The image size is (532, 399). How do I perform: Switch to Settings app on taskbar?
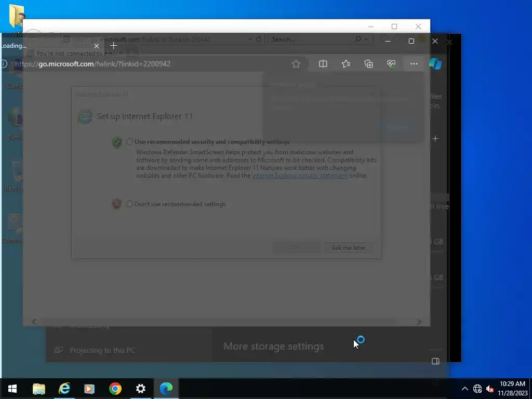tap(141, 389)
